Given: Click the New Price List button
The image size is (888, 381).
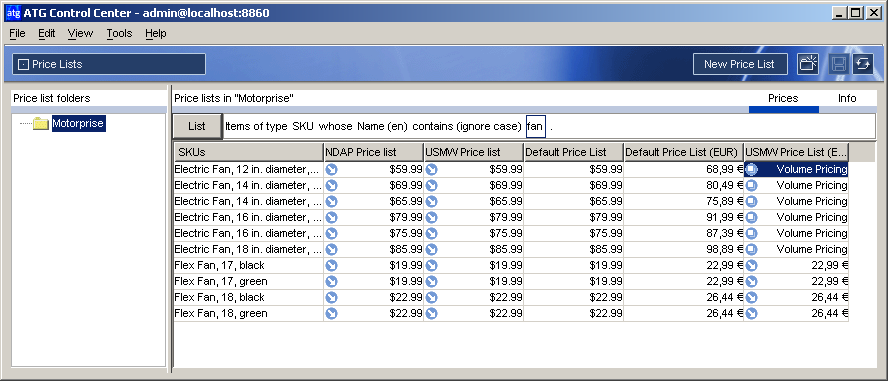Looking at the screenshot, I should coord(739,64).
